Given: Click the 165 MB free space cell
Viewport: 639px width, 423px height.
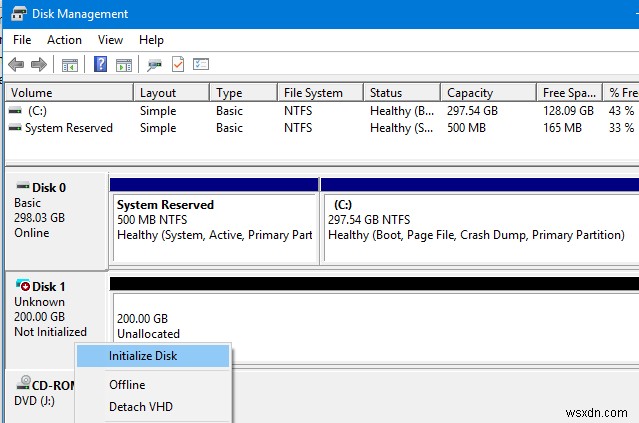Looking at the screenshot, I should point(562,128).
